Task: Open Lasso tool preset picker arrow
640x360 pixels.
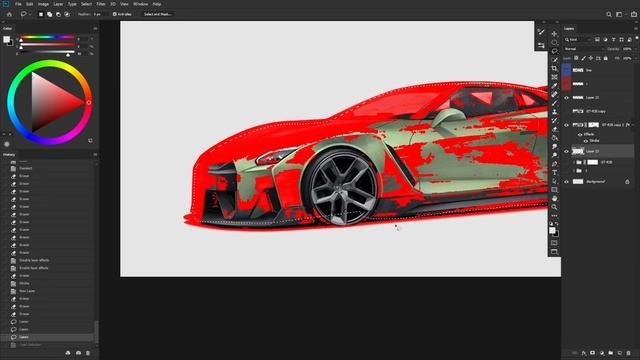Action: pyautogui.click(x=30, y=14)
